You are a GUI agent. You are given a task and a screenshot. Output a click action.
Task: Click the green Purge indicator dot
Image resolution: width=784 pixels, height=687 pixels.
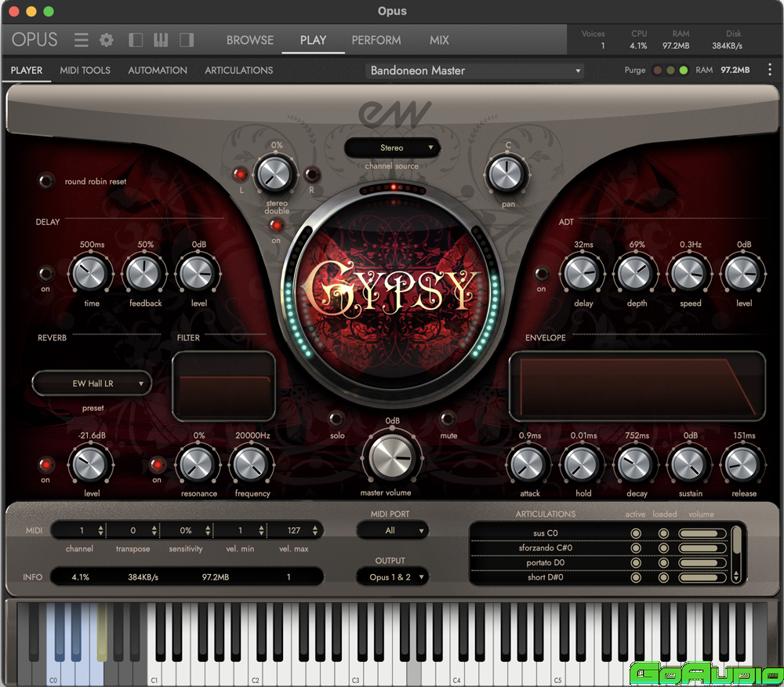[x=684, y=70]
